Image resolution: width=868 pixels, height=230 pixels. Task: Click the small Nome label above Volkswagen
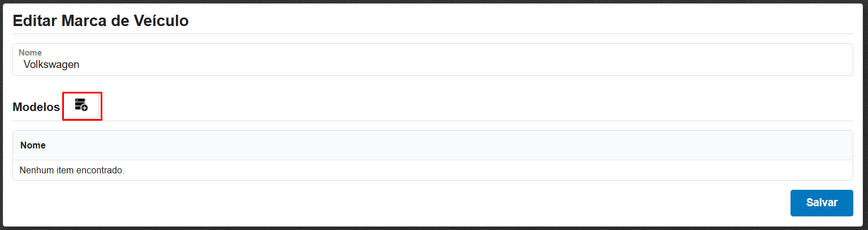pyautogui.click(x=30, y=53)
